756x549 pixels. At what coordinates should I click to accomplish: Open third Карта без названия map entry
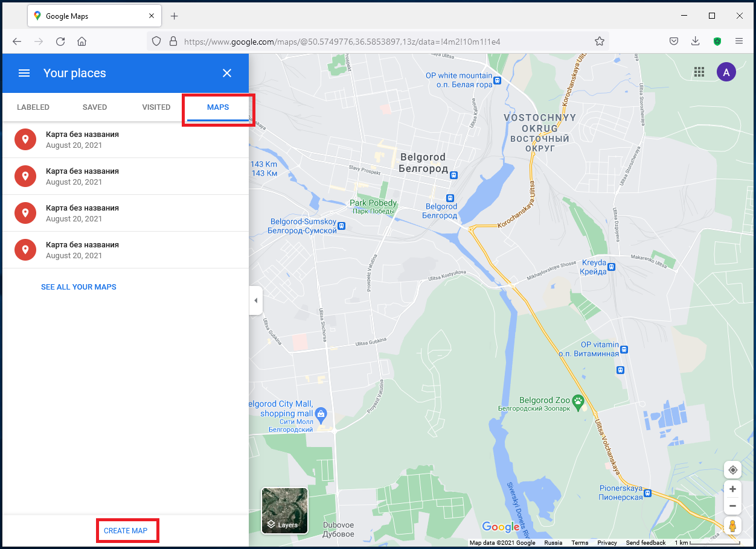tap(126, 213)
